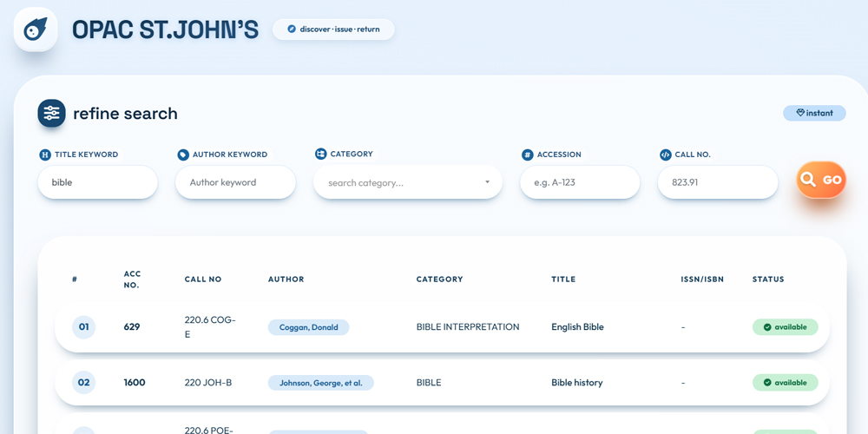Click the orange GO search button
Screen dimensions: 868x434
821,180
